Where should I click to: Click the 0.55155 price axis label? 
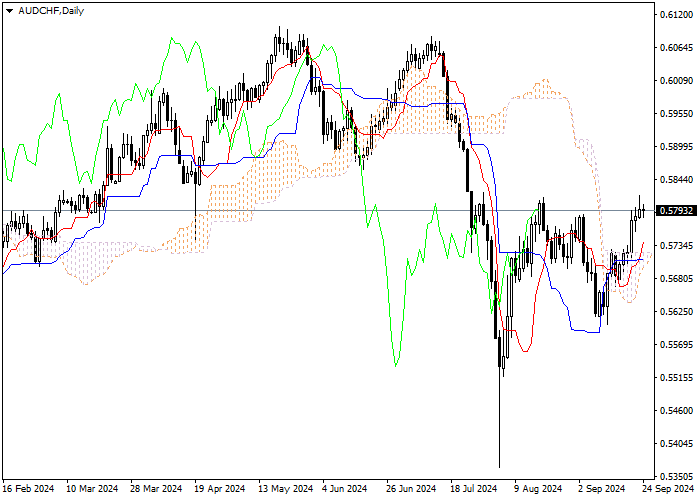click(676, 378)
